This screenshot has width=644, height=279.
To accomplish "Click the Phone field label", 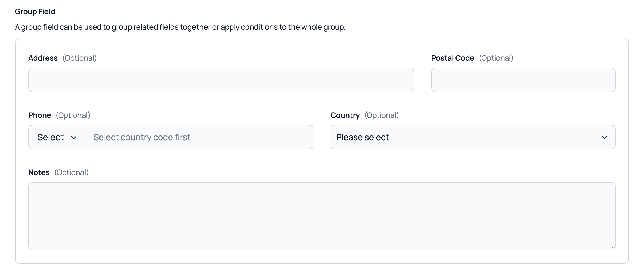I will [x=39, y=115].
